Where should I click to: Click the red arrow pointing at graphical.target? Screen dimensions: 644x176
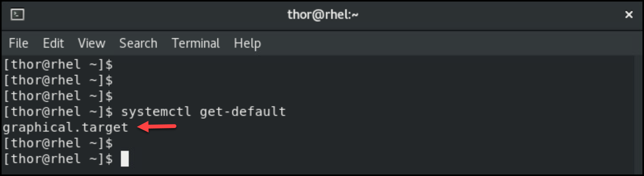(157, 126)
